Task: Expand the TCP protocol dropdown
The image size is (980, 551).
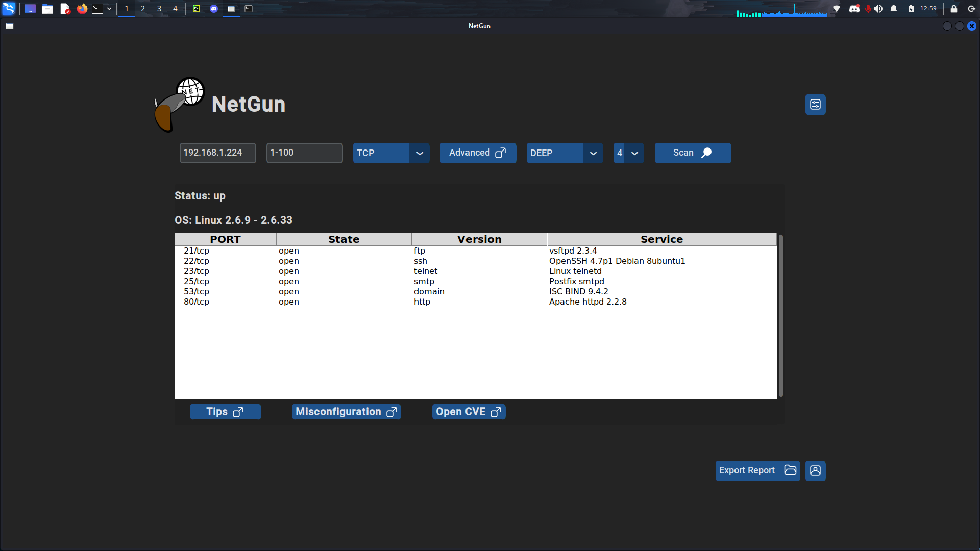Action: (x=420, y=153)
